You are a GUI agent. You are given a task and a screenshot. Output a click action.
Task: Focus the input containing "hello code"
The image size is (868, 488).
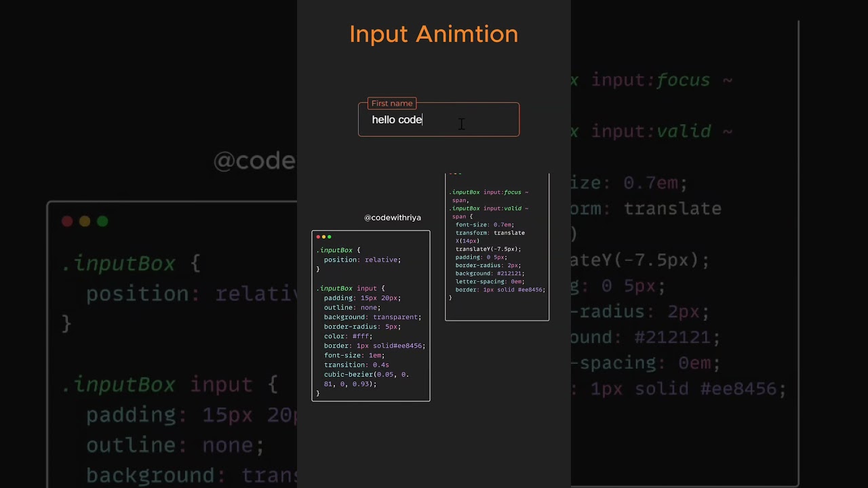(439, 120)
